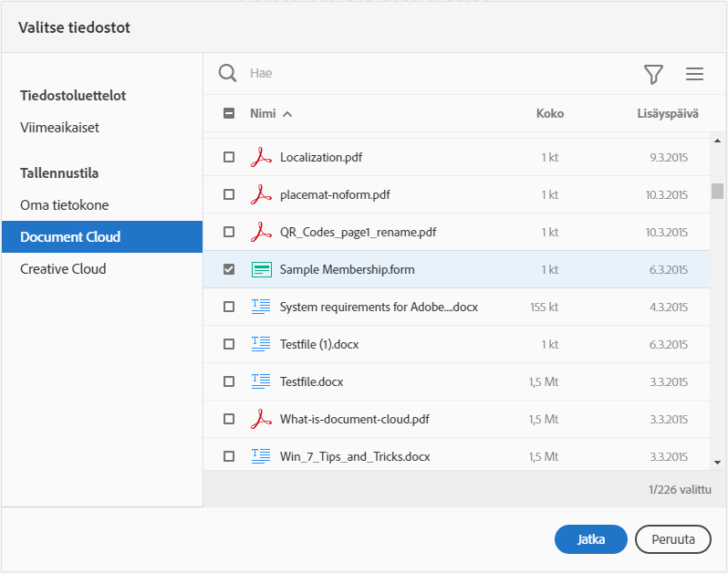This screenshot has height=574, width=728.
Task: Click the search magnifier icon
Action: [227, 73]
